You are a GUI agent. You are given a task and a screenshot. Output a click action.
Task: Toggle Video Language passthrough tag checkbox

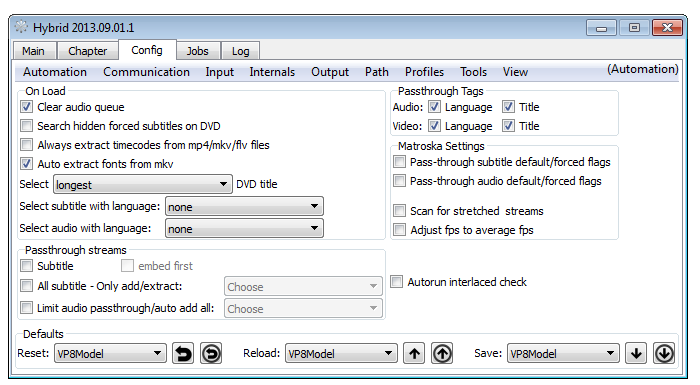pyautogui.click(x=434, y=126)
